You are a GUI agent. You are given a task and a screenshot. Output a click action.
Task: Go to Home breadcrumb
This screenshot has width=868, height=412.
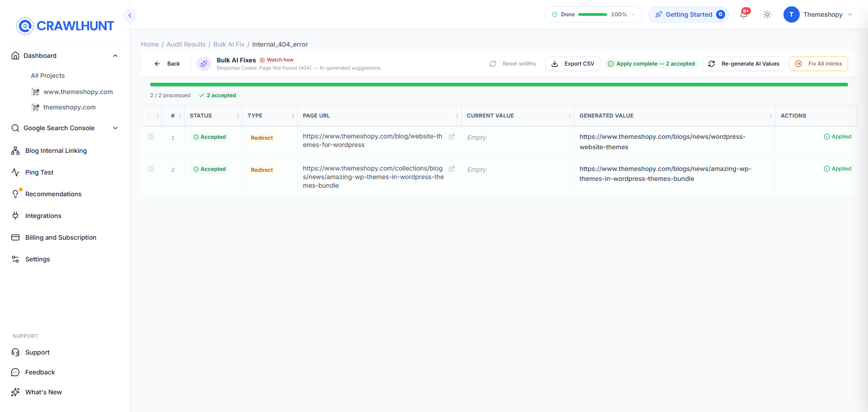(x=150, y=44)
